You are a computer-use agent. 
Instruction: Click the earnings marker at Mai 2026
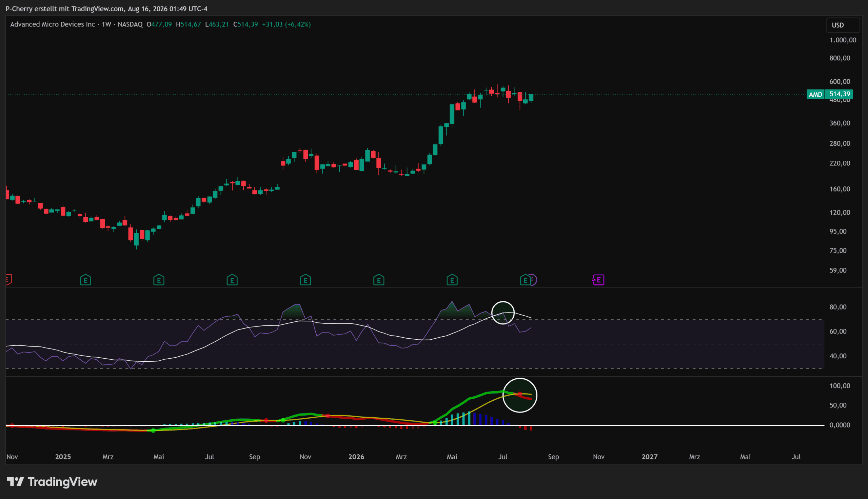[x=452, y=280]
